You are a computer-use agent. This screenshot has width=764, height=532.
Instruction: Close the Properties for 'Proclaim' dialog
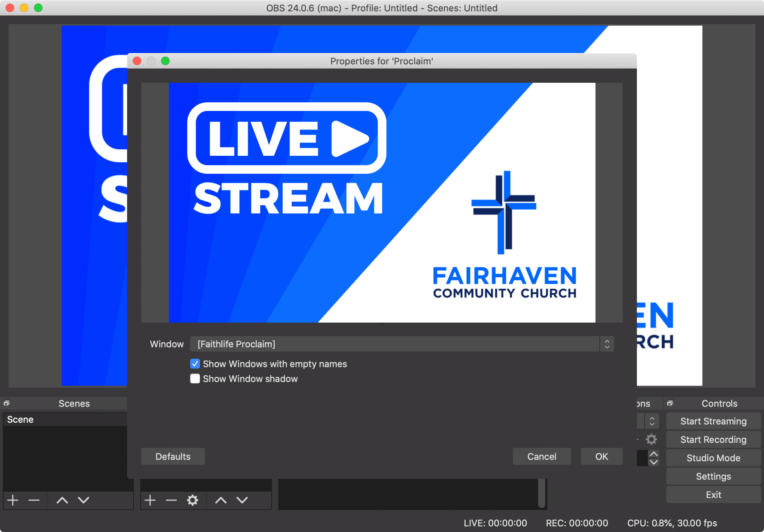pyautogui.click(x=137, y=61)
